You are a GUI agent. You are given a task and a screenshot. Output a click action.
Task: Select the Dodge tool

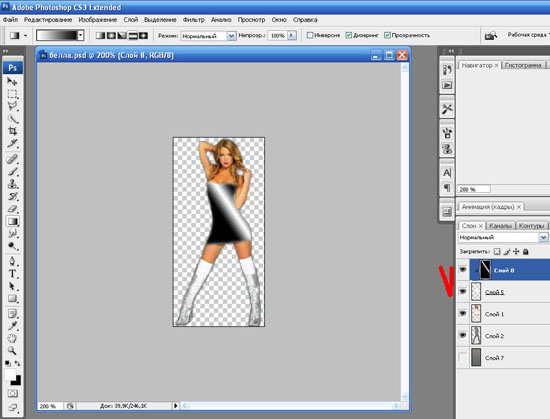(12, 246)
